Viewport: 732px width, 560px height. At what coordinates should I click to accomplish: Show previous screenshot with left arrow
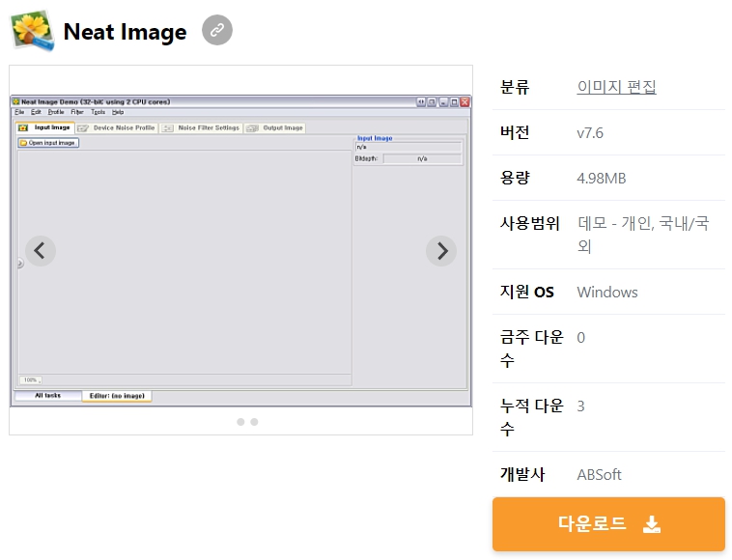(41, 251)
